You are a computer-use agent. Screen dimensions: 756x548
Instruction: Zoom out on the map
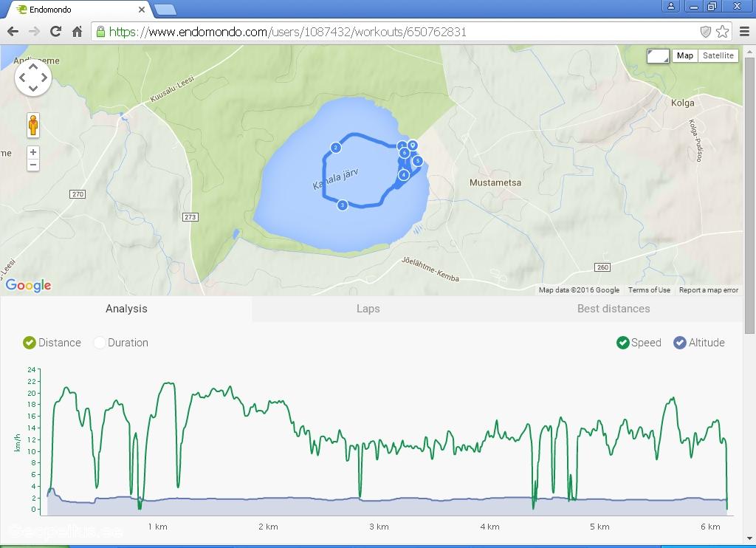pyautogui.click(x=32, y=165)
